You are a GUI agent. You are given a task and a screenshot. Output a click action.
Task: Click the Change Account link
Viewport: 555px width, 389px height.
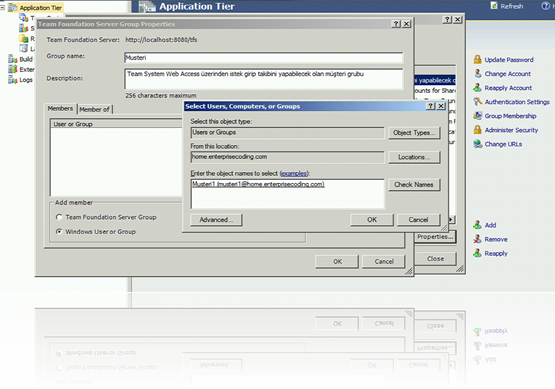click(x=508, y=74)
